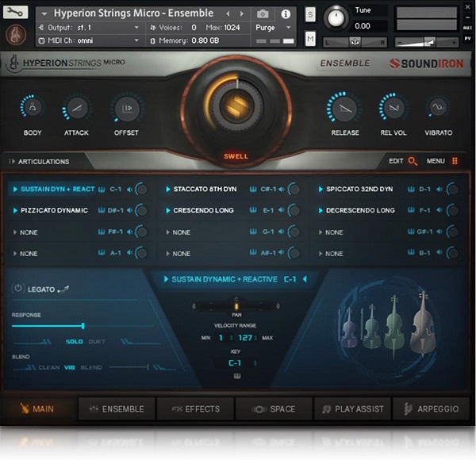Open the MIDI Ch omni dropdown
476x460 pixels.
(x=89, y=40)
